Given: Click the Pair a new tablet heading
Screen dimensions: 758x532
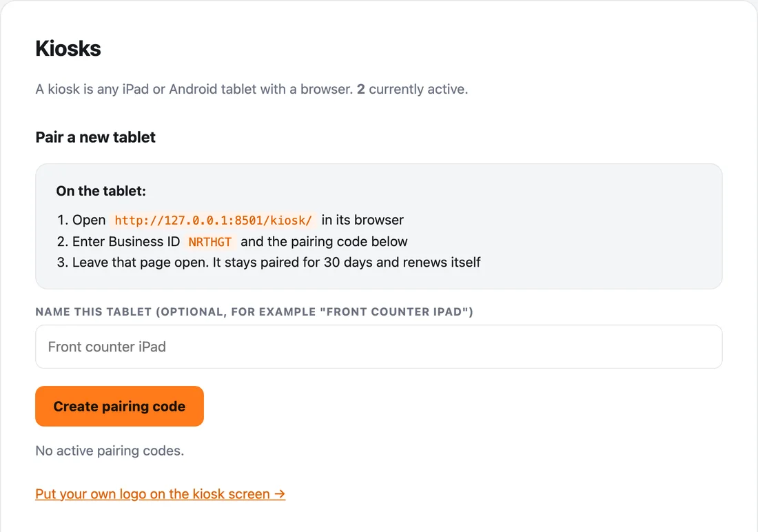Looking at the screenshot, I should pos(95,137).
